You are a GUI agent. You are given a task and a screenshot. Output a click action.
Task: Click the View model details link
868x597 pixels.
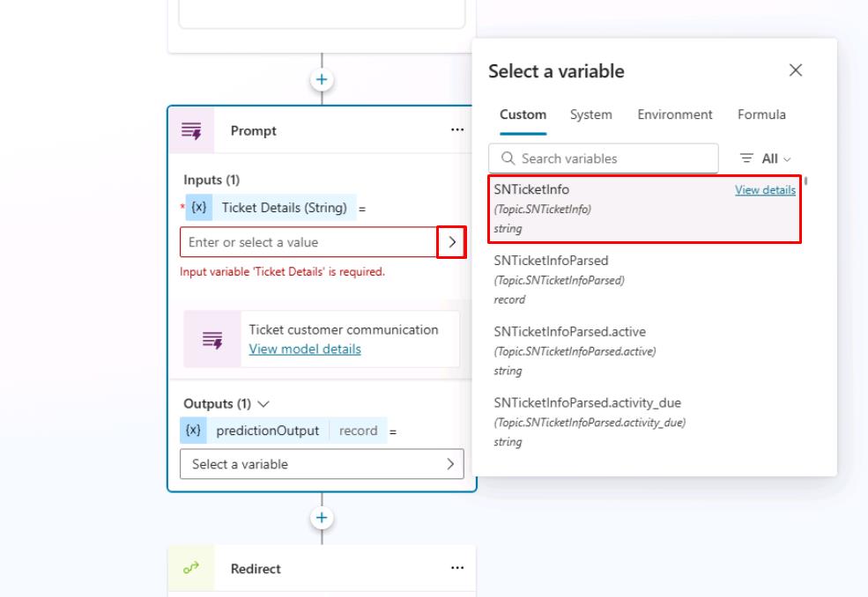pyautogui.click(x=304, y=349)
